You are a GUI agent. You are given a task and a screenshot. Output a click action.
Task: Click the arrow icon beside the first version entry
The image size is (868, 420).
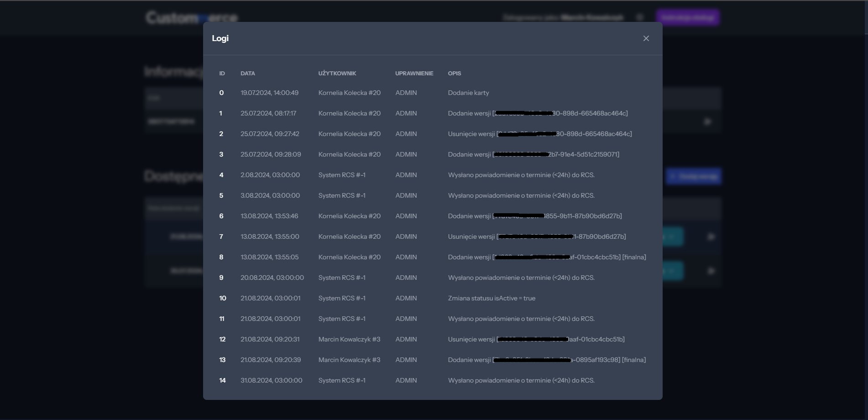click(x=711, y=236)
